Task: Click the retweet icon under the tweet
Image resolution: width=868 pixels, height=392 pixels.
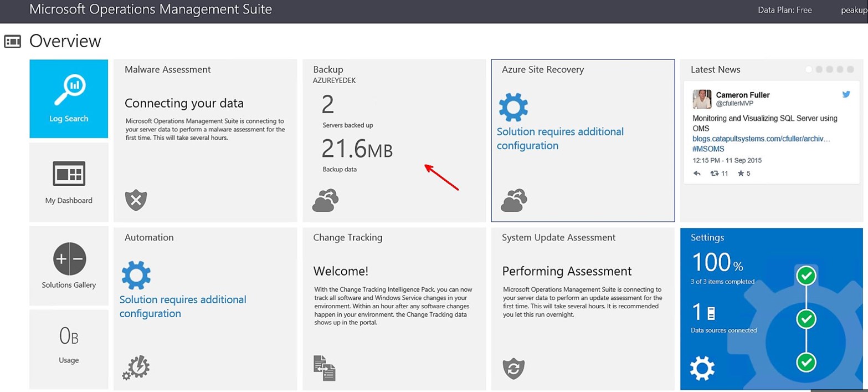Action: (714, 174)
